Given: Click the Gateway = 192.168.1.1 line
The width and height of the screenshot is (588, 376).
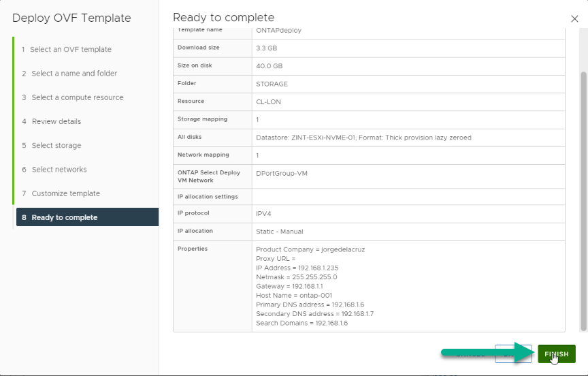Looking at the screenshot, I should [289, 286].
